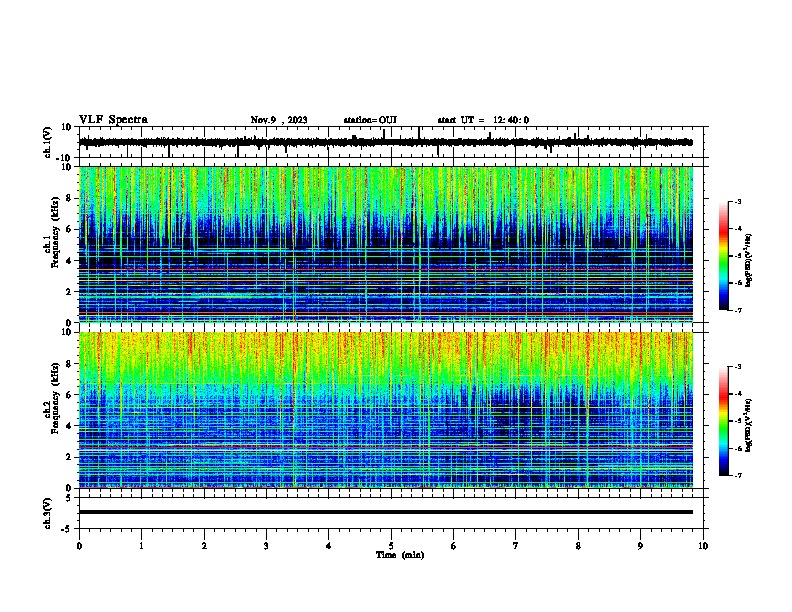Click the "station=OUI" header label

[x=370, y=120]
